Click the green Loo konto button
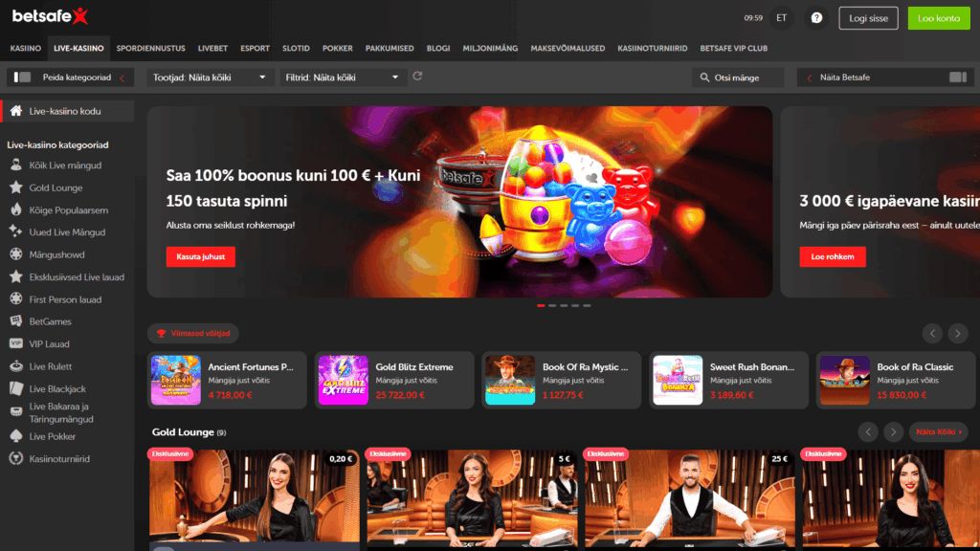This screenshot has height=551, width=980. coord(938,17)
